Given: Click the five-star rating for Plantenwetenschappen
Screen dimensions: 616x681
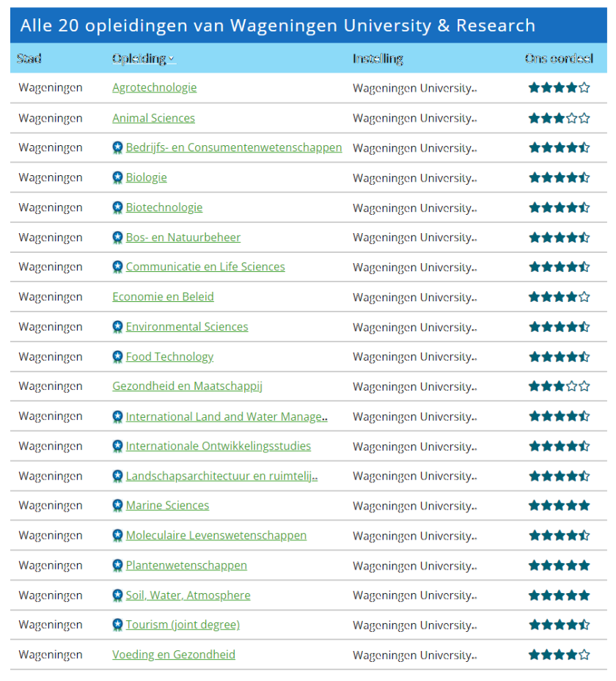Looking at the screenshot, I should (559, 565).
